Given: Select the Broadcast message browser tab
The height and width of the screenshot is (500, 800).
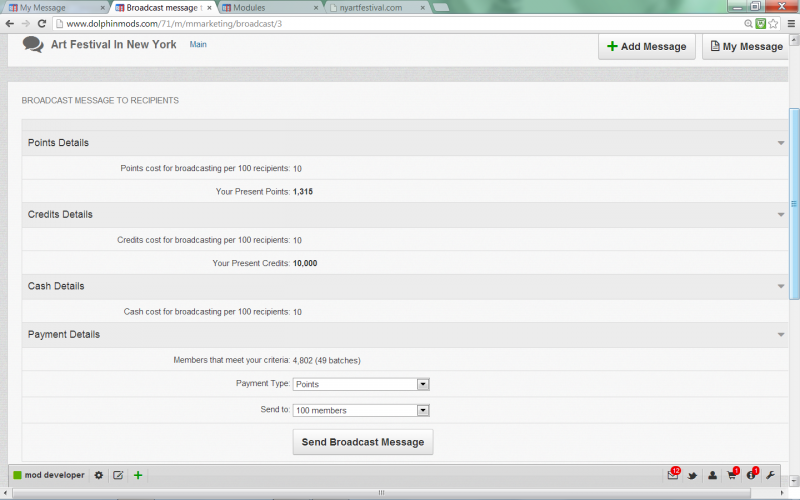Looking at the screenshot, I should coord(163,8).
